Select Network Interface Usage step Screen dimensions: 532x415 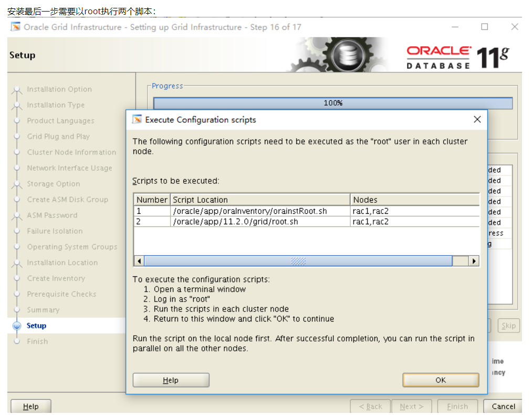point(69,168)
